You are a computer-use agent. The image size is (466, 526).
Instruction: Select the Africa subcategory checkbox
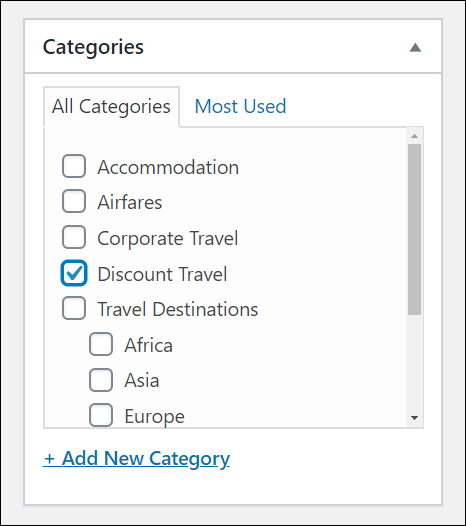[x=101, y=344]
